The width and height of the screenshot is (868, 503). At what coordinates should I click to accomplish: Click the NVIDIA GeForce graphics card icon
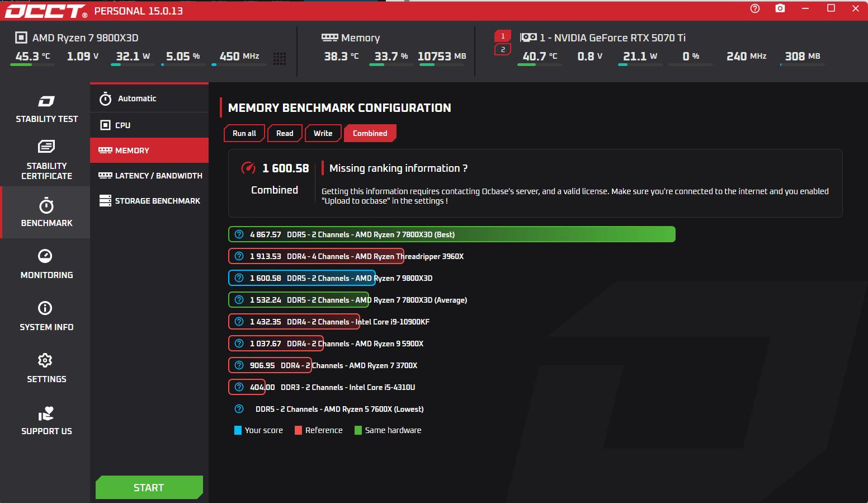point(528,37)
